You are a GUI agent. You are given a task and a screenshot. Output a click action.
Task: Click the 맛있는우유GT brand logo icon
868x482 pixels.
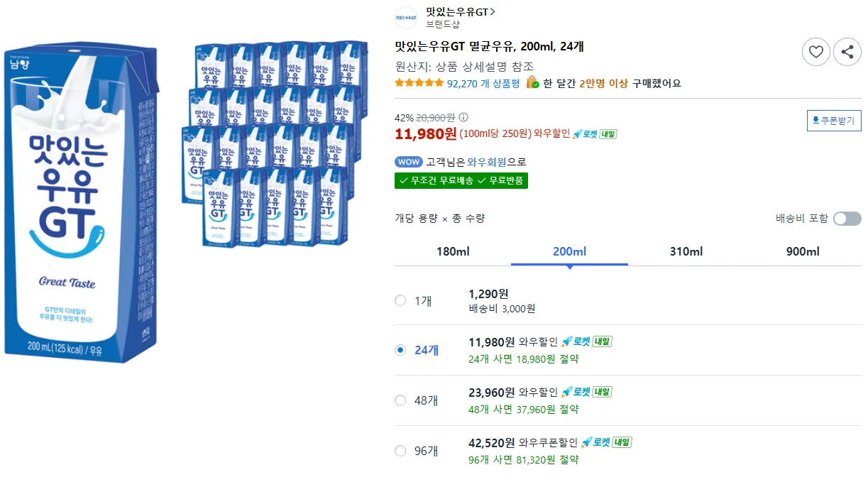[x=406, y=17]
